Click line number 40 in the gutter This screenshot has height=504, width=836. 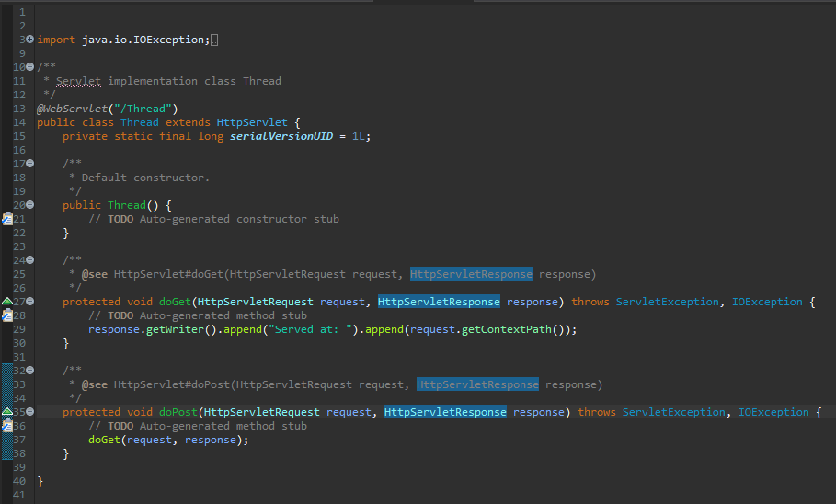[19, 481]
